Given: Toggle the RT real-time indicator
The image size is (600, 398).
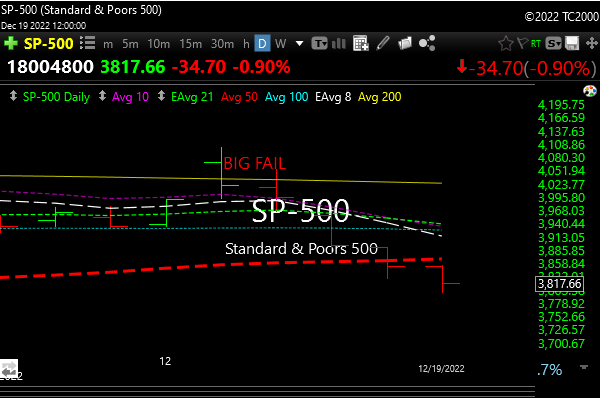Looking at the screenshot, I should click(536, 44).
